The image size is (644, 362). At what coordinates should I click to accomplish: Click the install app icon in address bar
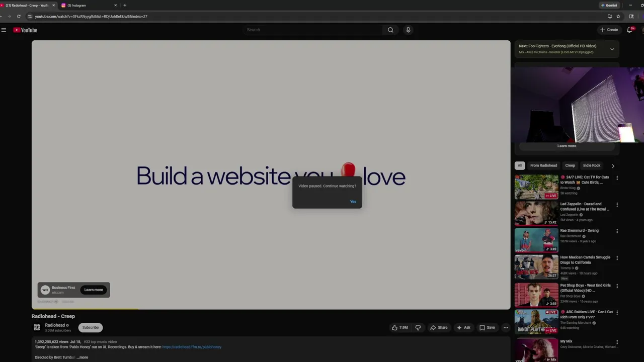610,16
